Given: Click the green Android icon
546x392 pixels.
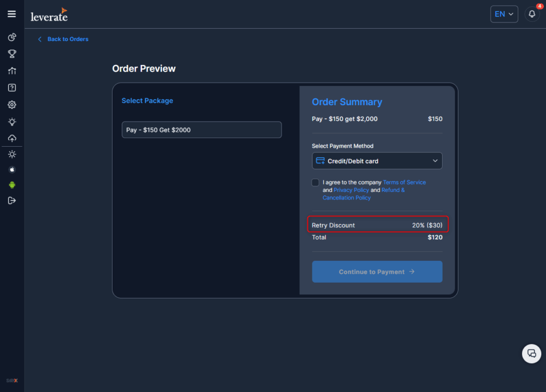Looking at the screenshot, I should coord(12,185).
